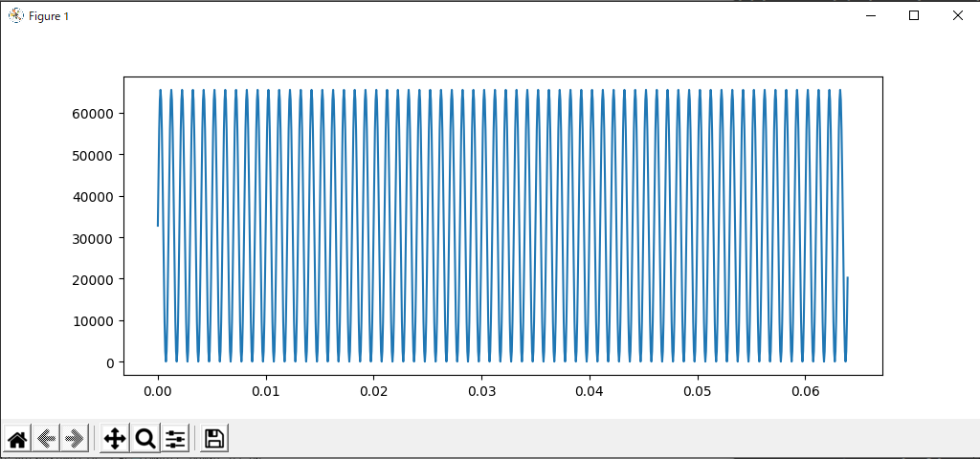980x459 pixels.
Task: Save the figure using the floppy disk icon
Action: point(214,439)
